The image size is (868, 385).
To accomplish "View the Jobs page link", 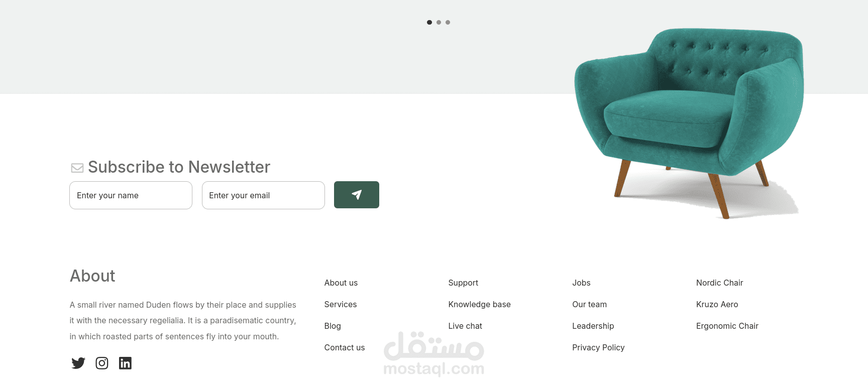I will [x=581, y=283].
